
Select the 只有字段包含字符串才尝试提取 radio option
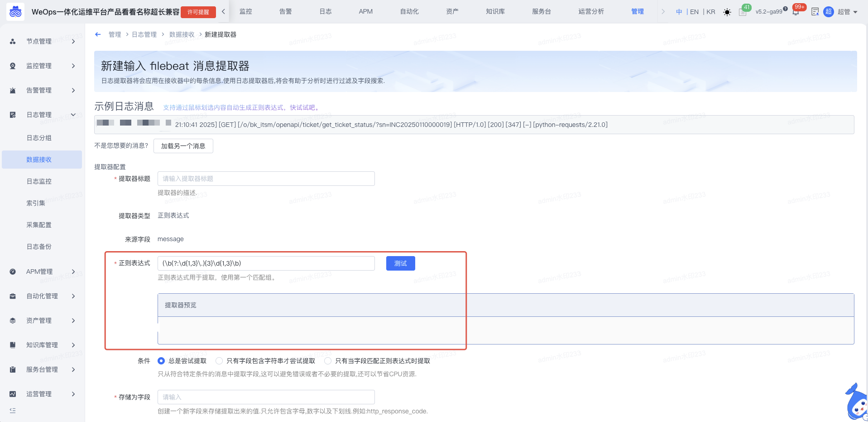tap(219, 361)
